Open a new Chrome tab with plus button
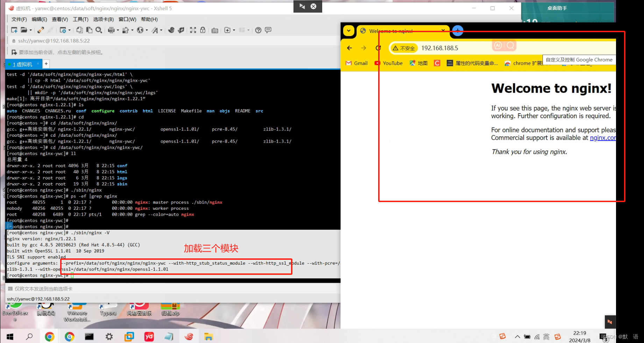 (x=457, y=31)
